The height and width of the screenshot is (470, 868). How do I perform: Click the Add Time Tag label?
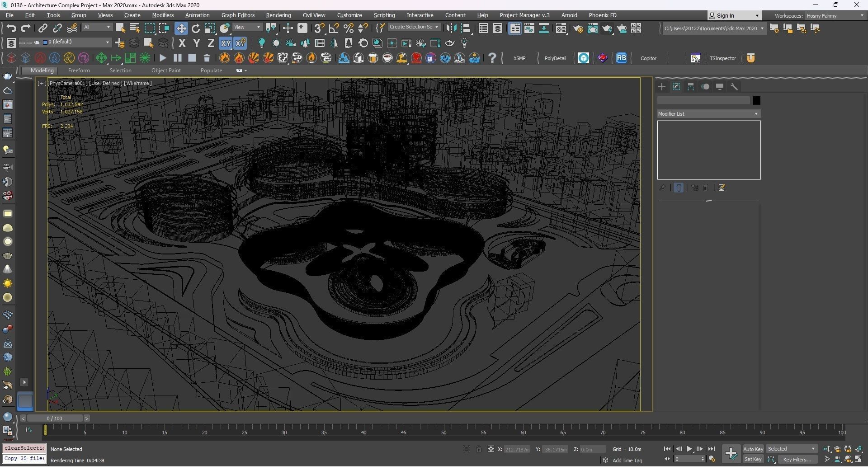click(x=627, y=461)
